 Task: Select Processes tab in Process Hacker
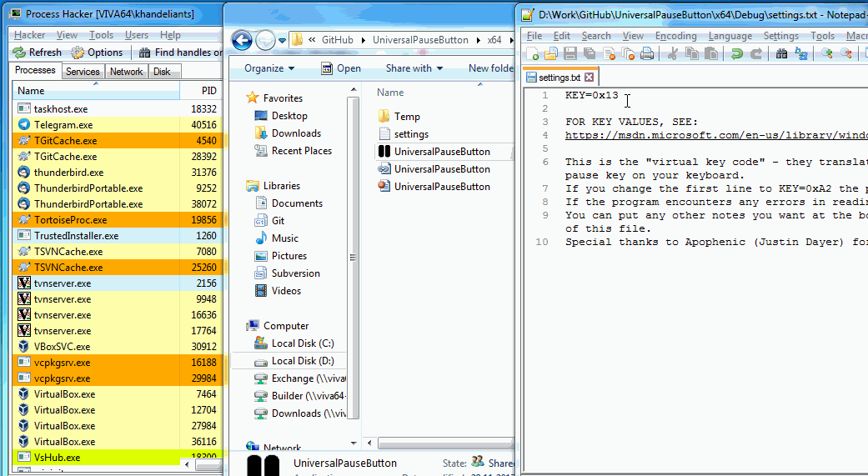pyautogui.click(x=35, y=70)
